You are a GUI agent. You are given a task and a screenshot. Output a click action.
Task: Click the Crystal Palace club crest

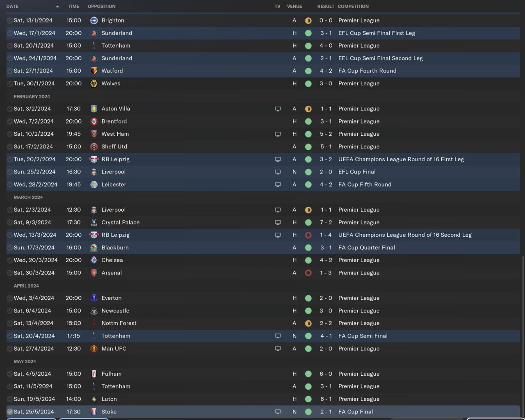pyautogui.click(x=94, y=222)
